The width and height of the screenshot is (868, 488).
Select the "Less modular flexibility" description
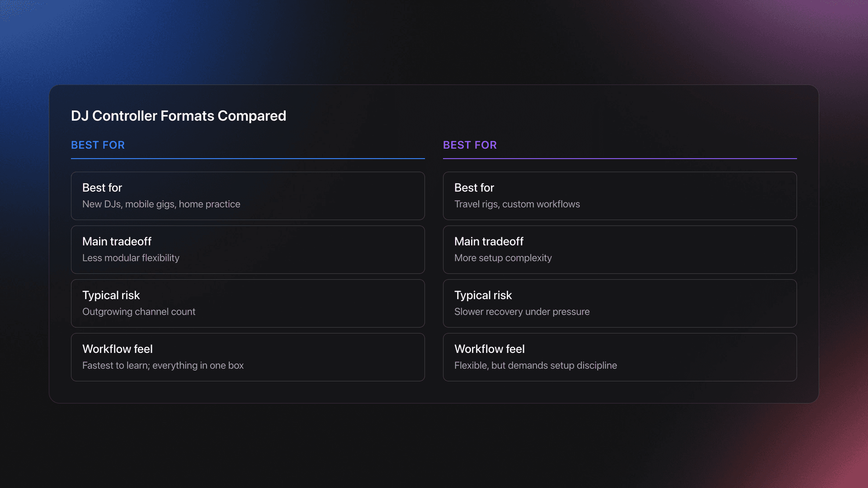point(131,258)
